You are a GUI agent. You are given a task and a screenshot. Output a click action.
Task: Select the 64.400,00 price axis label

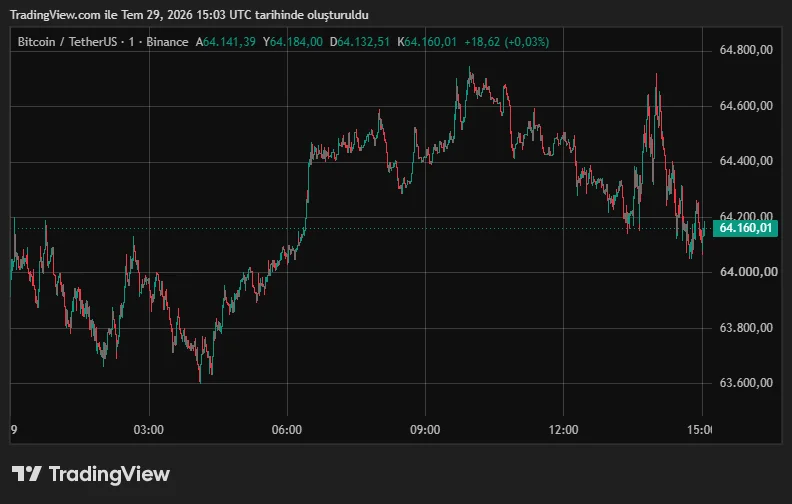click(x=746, y=161)
